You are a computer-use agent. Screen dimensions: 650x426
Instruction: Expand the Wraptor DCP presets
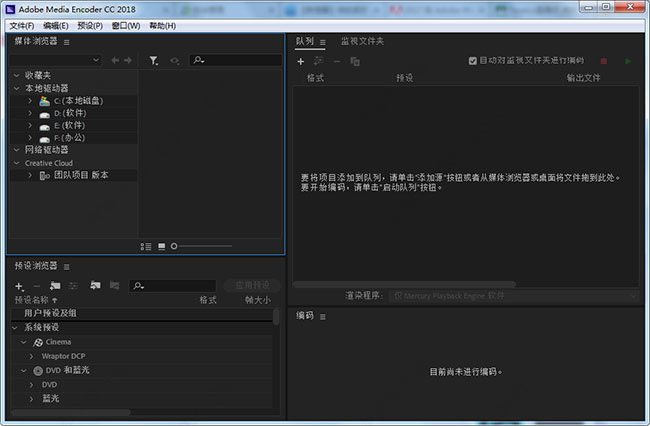click(32, 356)
